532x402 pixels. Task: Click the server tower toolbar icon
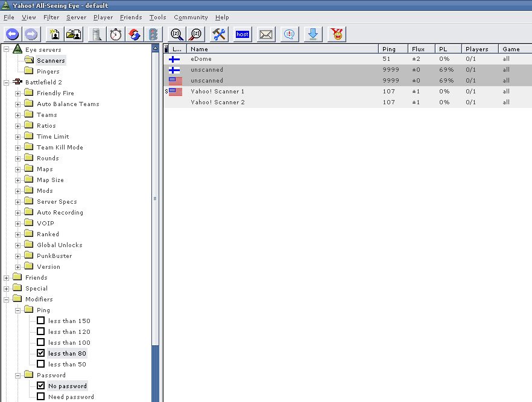pos(97,34)
